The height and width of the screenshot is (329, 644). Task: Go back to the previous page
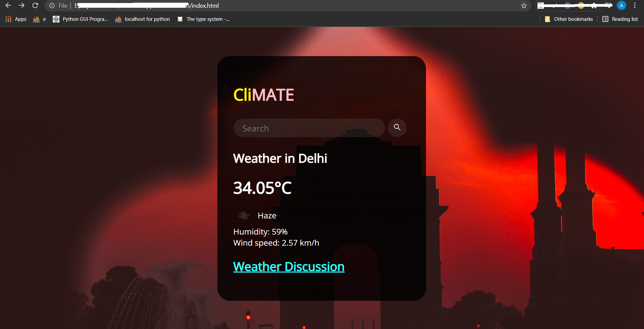point(8,5)
